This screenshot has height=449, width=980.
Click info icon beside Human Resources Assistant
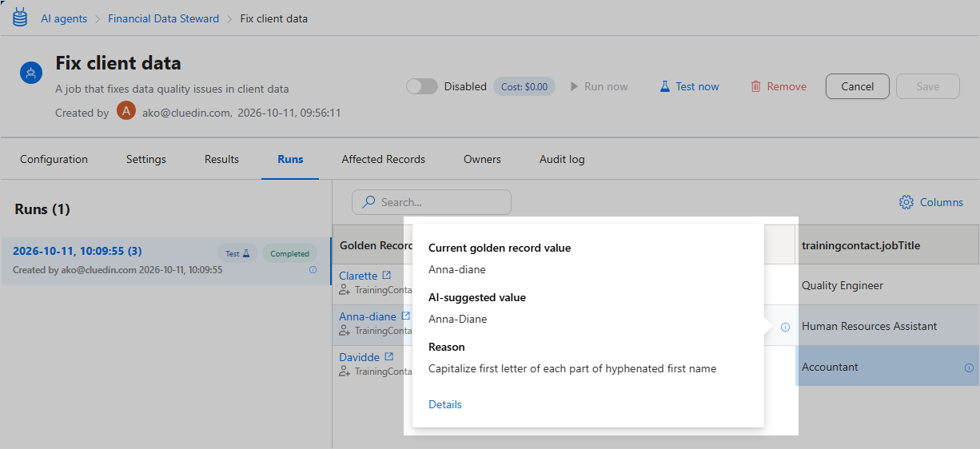pyautogui.click(x=785, y=327)
